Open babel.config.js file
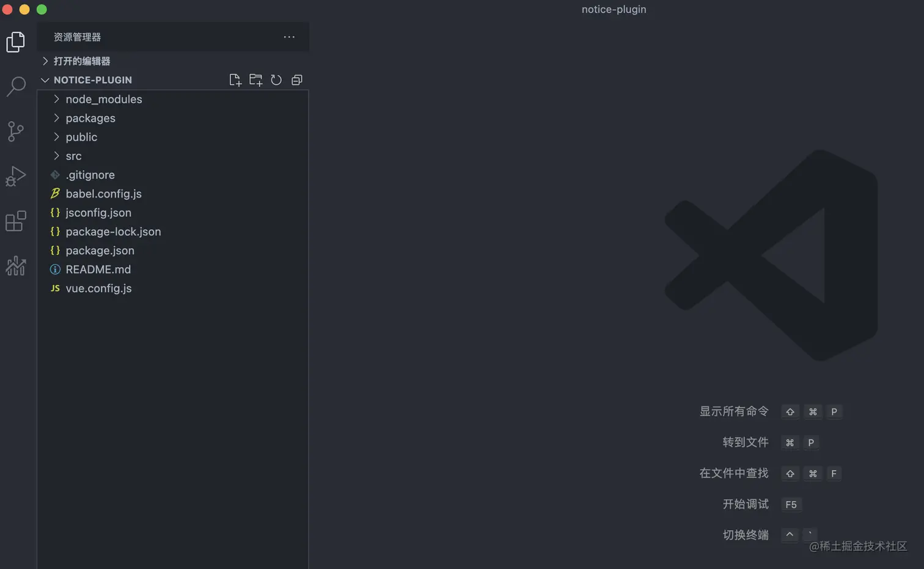924x569 pixels. pos(173,194)
